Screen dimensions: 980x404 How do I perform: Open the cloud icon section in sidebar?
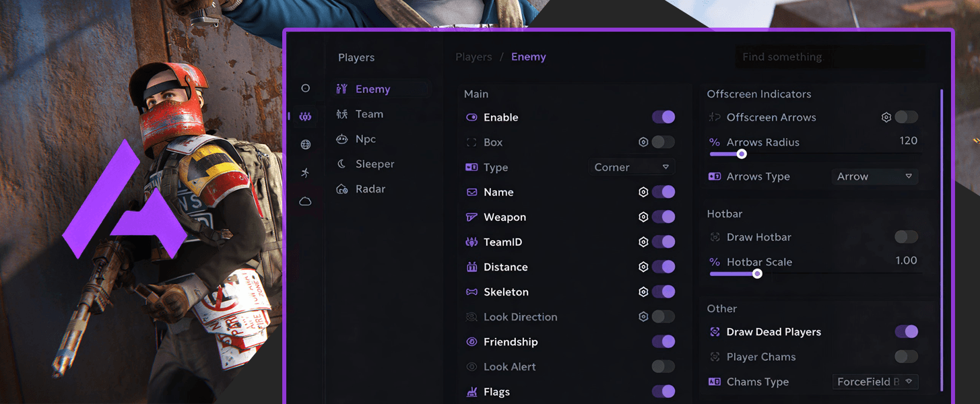point(305,201)
